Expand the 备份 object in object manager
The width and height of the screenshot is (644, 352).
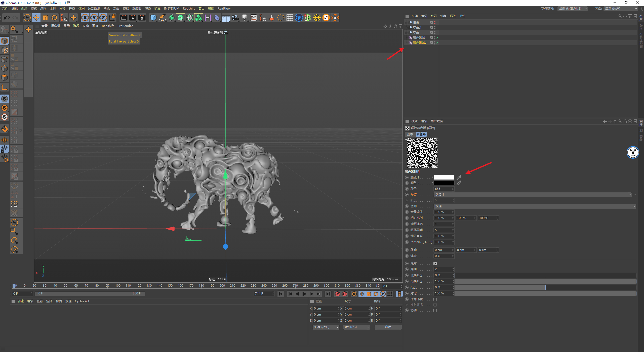point(406,23)
